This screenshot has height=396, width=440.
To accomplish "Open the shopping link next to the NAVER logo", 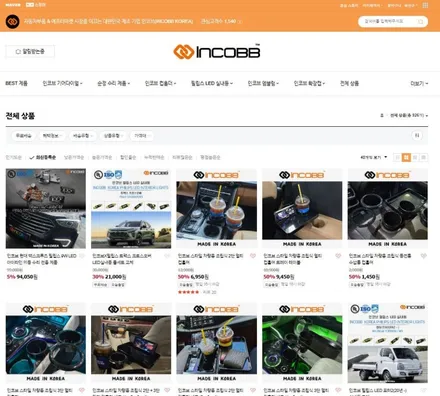I will [x=36, y=5].
